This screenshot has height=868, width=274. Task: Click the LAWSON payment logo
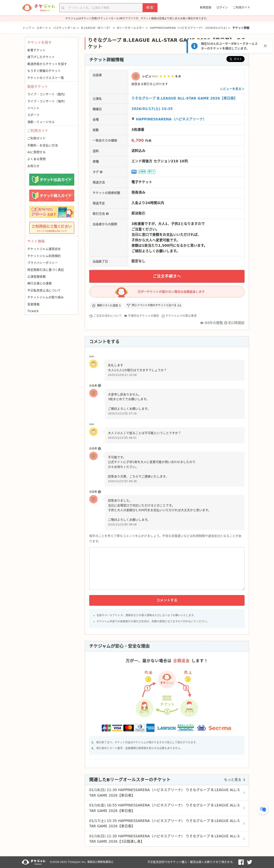tap(166, 728)
